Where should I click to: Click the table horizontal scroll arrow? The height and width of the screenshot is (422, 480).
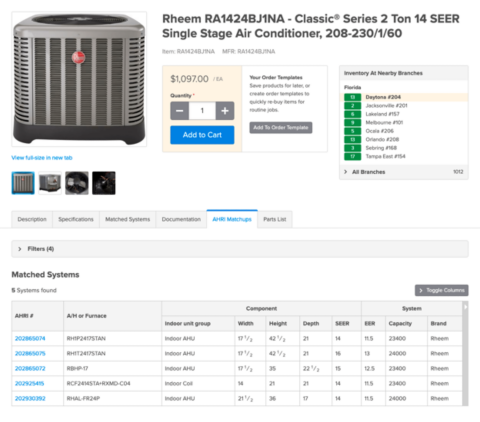click(x=465, y=307)
